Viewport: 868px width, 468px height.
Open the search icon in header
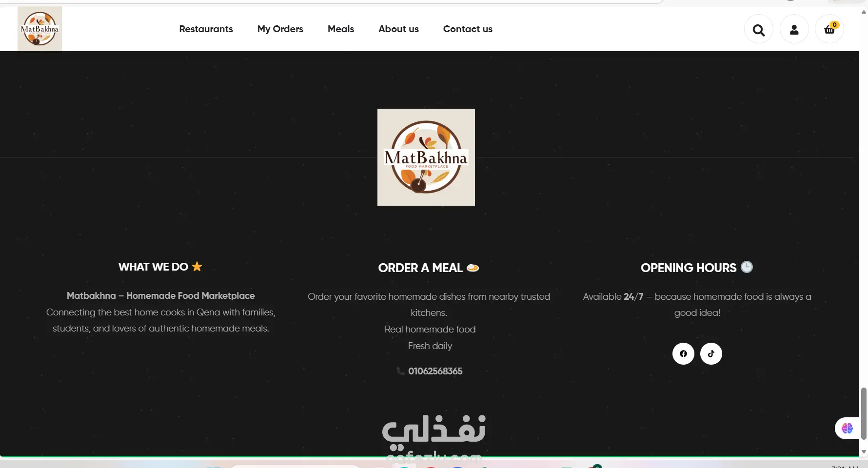point(759,29)
